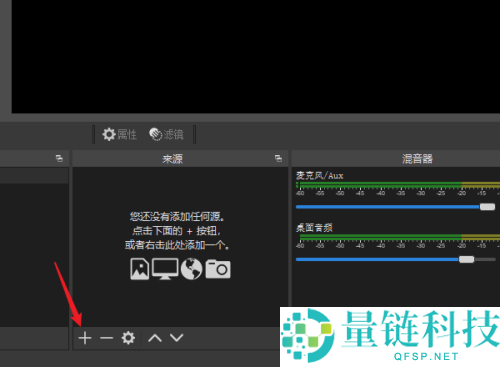Viewport: 500px width, 367px height.
Task: Remove the selected source with the minus button
Action: click(106, 338)
